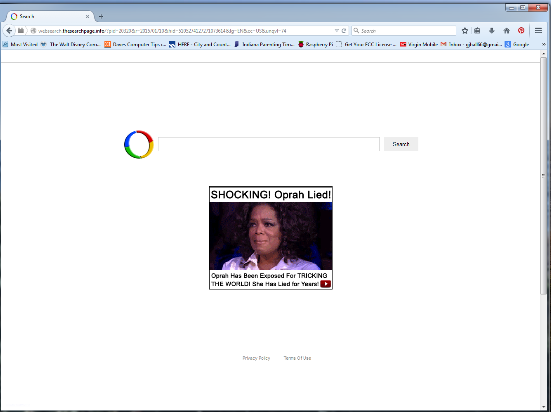Open the Virgin Mobile bookmark
The image size is (551, 412).
tap(419, 44)
